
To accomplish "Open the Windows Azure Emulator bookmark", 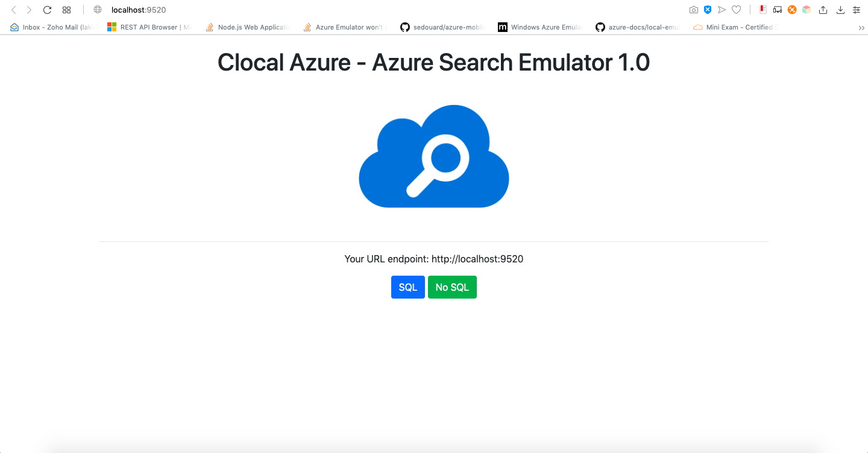I will point(541,27).
